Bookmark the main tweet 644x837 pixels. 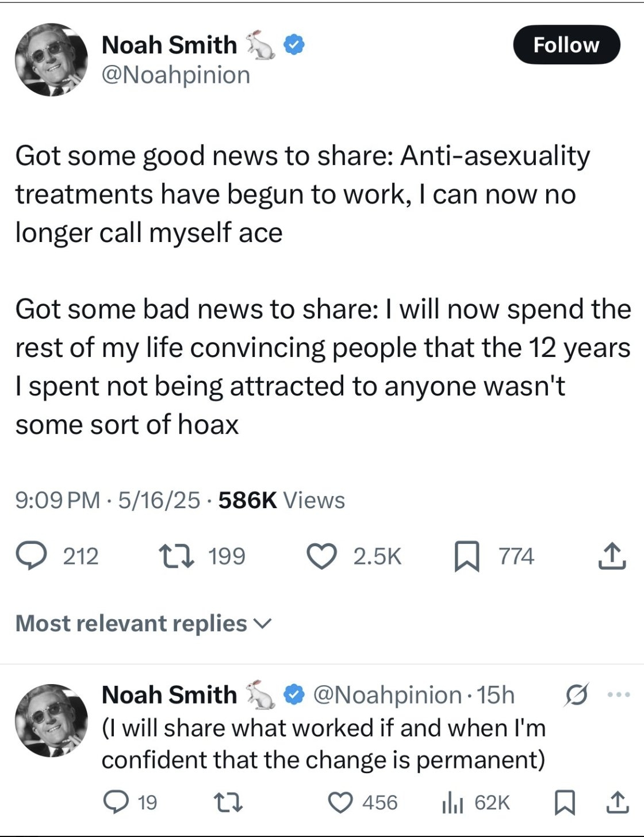tap(466, 557)
